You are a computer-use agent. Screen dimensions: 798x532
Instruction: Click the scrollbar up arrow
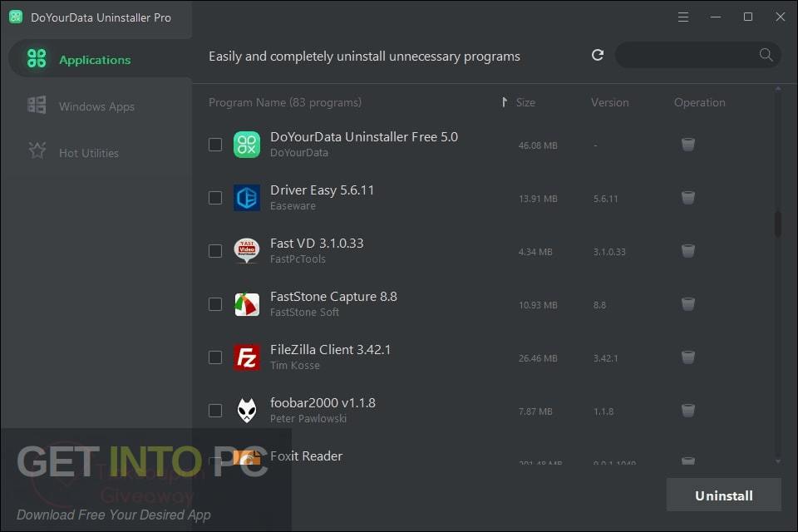pos(778,89)
